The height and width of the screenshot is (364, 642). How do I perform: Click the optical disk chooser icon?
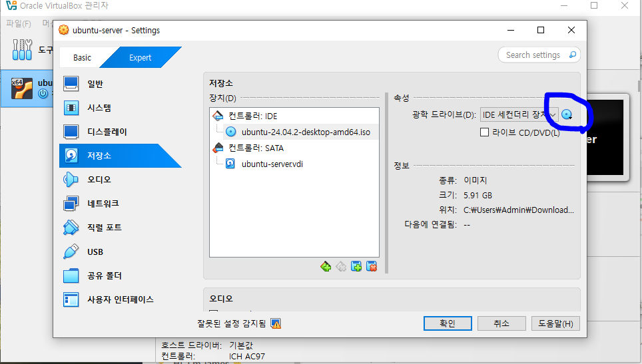tap(567, 115)
